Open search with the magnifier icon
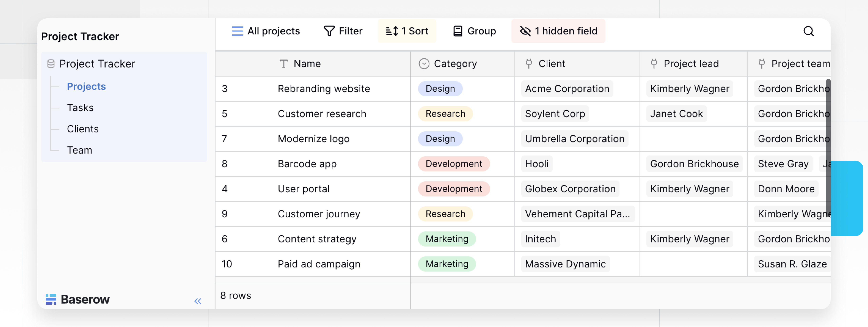 pyautogui.click(x=809, y=31)
